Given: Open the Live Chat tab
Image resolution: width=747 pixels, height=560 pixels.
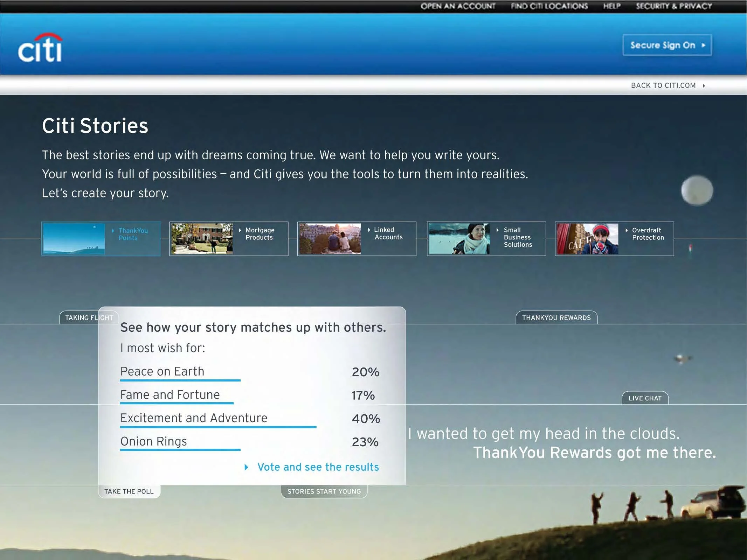Looking at the screenshot, I should pos(645,398).
